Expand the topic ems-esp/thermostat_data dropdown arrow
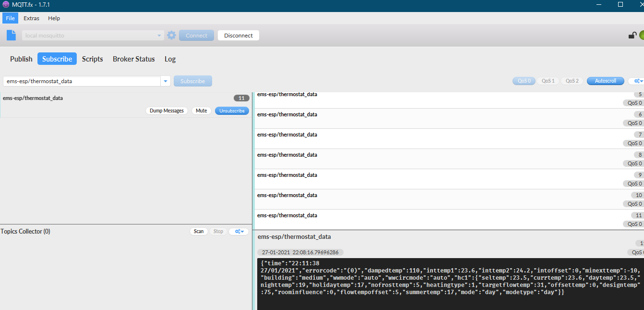 (x=166, y=81)
